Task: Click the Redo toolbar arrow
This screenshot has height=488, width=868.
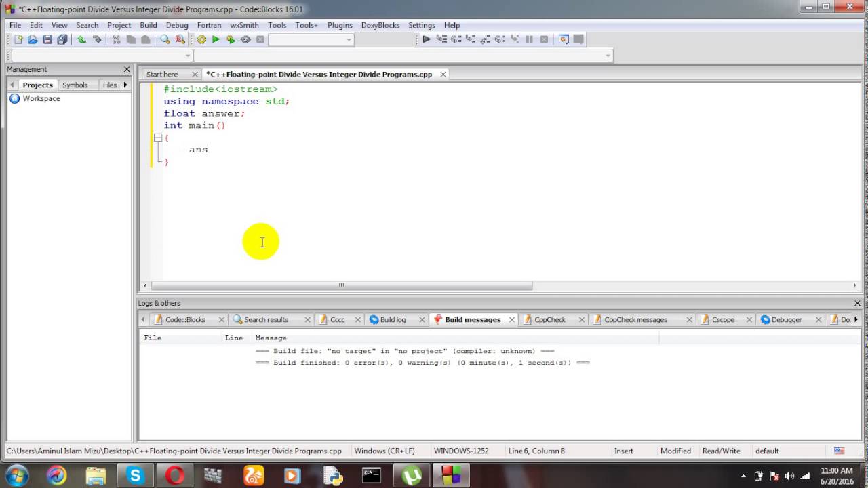Action: [x=96, y=39]
